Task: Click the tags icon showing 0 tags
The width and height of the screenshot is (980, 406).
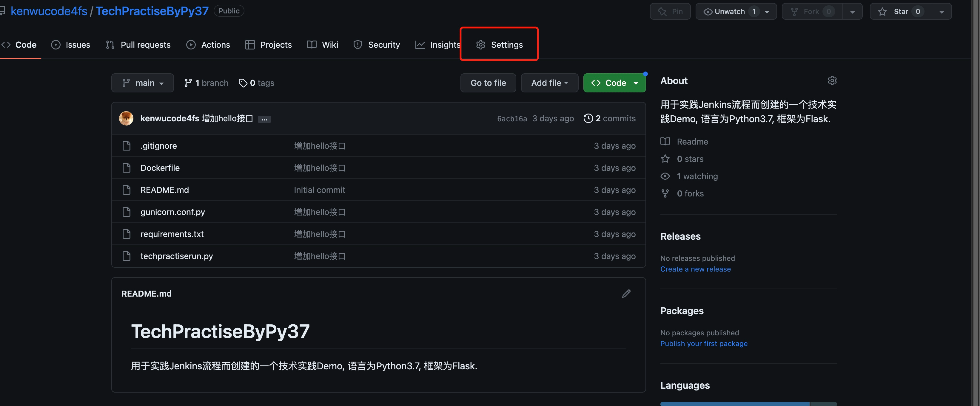Action: click(243, 83)
